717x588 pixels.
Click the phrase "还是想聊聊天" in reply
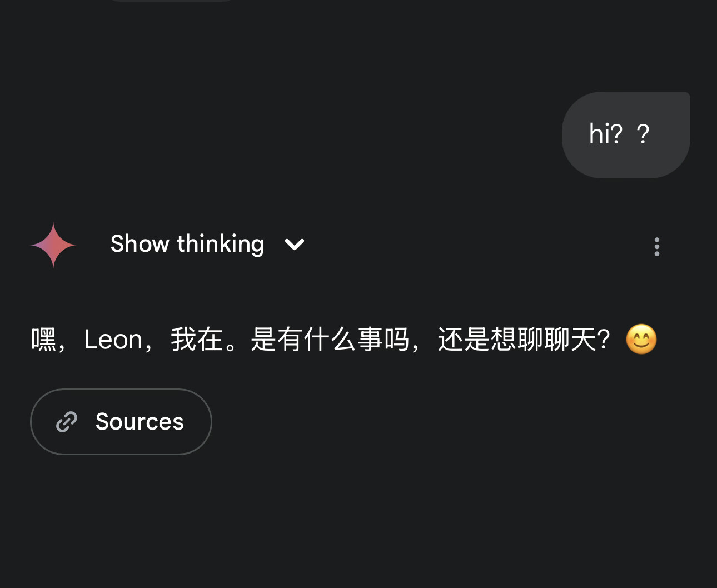click(x=517, y=340)
